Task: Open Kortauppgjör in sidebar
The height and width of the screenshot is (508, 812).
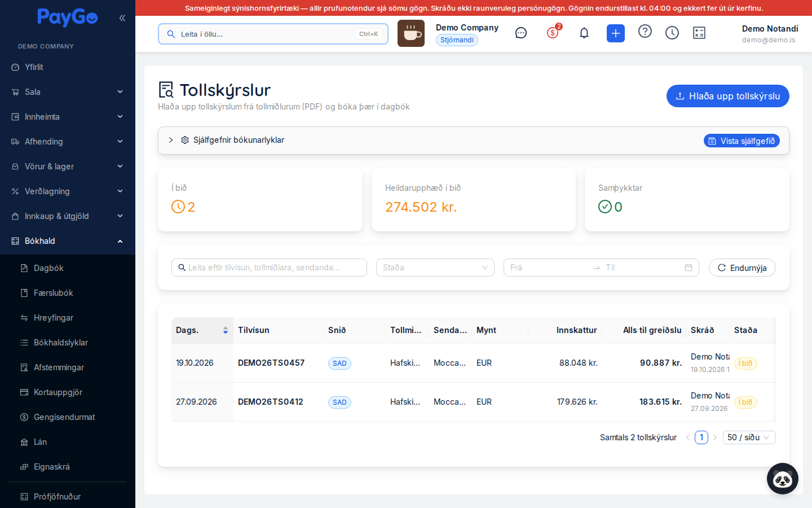Action: tap(68, 392)
